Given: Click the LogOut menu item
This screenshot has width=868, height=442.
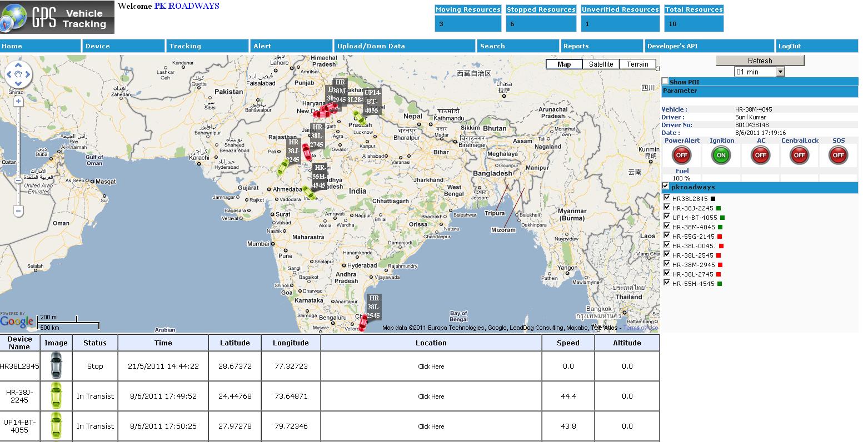Looking at the screenshot, I should [x=817, y=46].
